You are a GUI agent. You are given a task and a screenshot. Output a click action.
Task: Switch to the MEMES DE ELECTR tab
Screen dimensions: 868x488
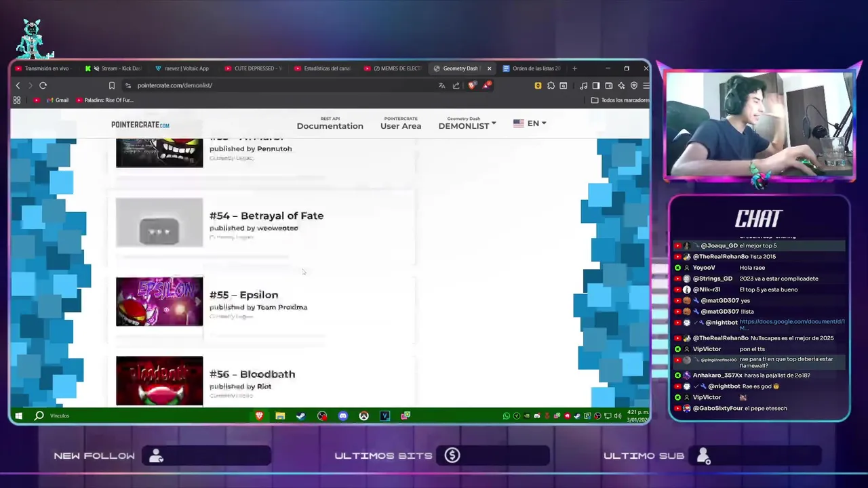click(393, 68)
